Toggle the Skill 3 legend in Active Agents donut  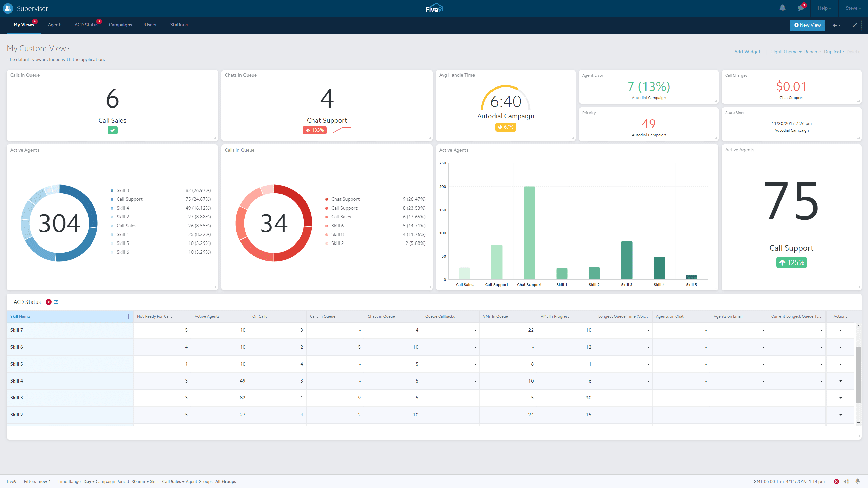coord(122,190)
